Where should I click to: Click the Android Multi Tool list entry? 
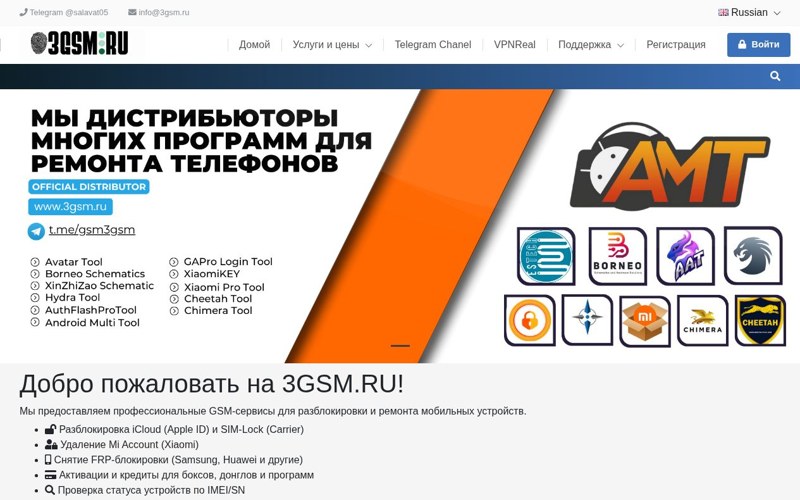click(92, 322)
